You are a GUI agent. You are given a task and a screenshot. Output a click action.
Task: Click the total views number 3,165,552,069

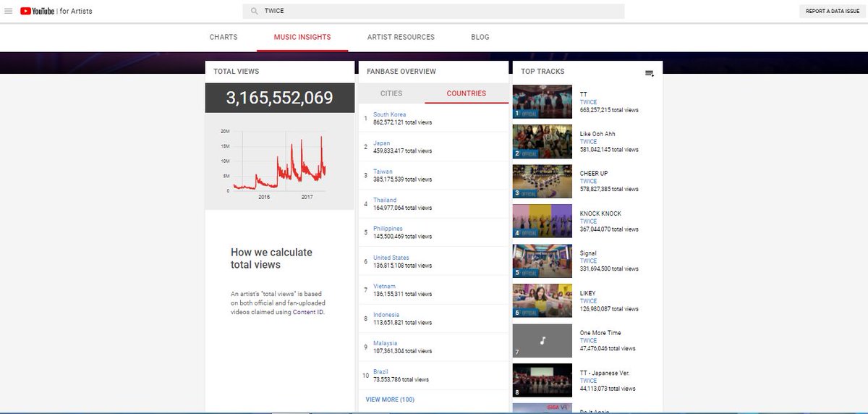[279, 98]
